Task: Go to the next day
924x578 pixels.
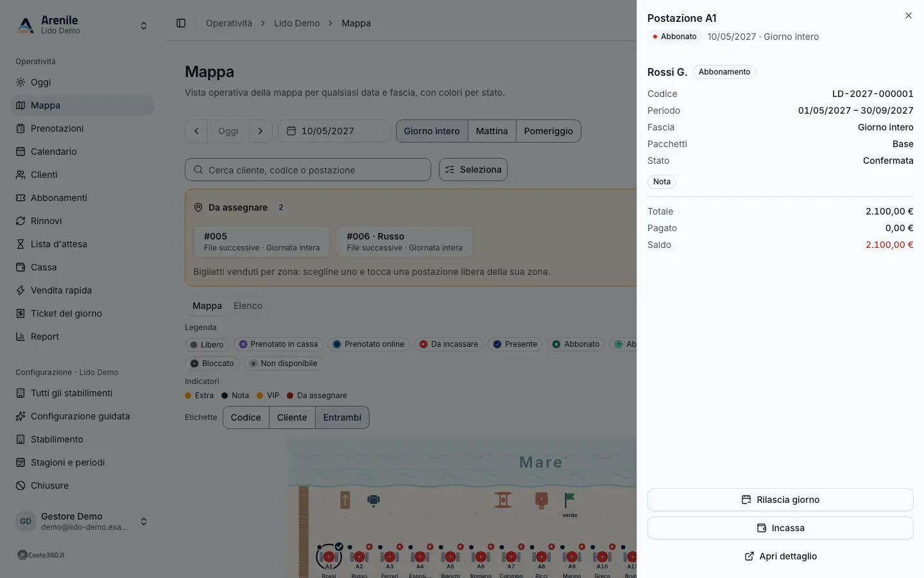Action: (x=261, y=131)
